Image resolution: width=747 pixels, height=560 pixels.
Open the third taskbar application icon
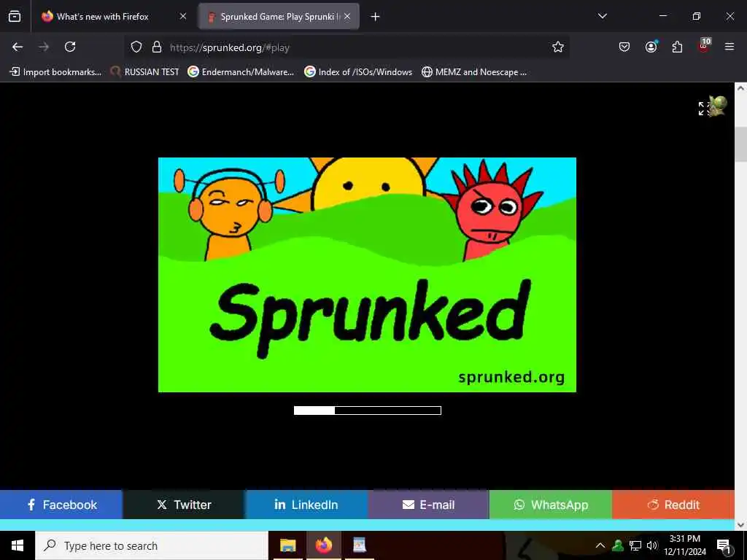(360, 545)
